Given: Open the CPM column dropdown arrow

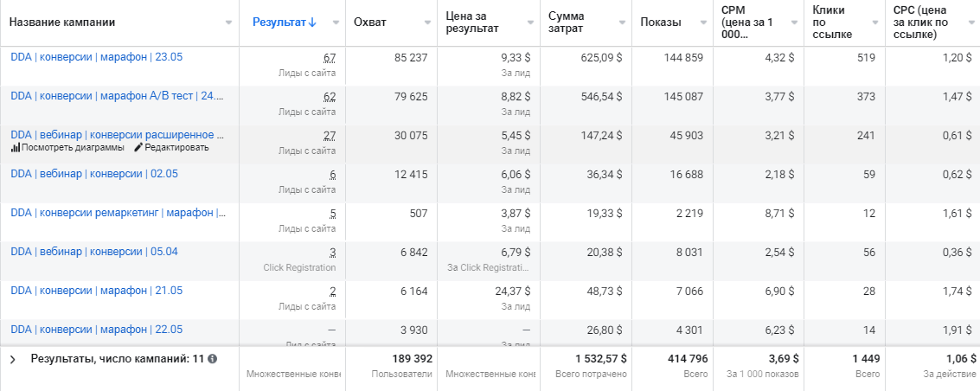Looking at the screenshot, I should [x=792, y=22].
